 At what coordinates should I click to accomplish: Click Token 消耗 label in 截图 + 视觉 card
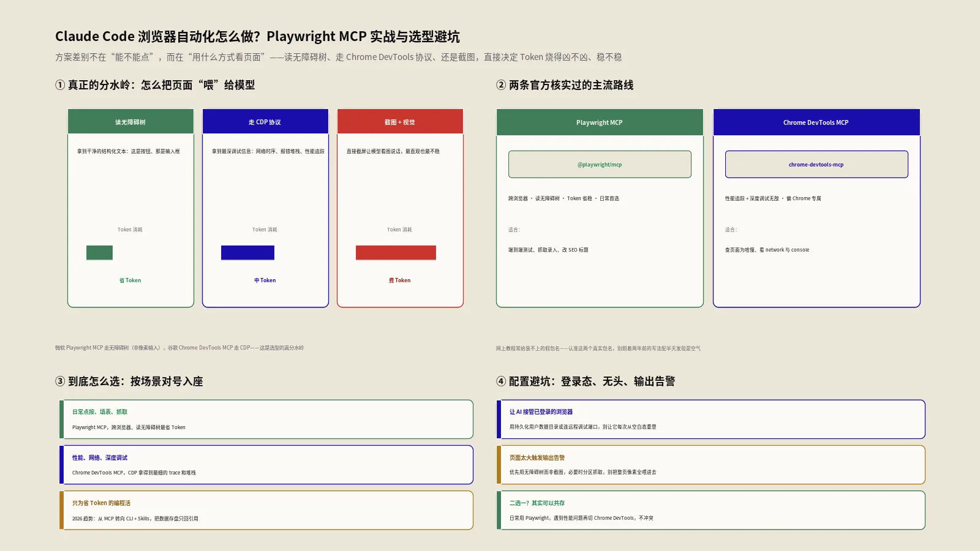pos(399,230)
